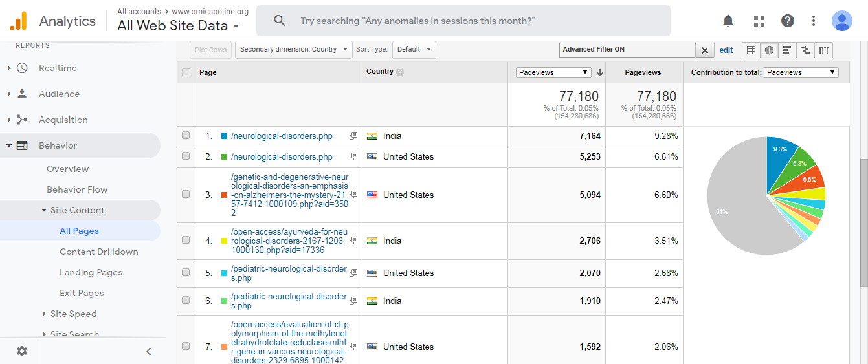The width and height of the screenshot is (868, 364).
Task: Select All Pages in sidebar
Action: [79, 231]
